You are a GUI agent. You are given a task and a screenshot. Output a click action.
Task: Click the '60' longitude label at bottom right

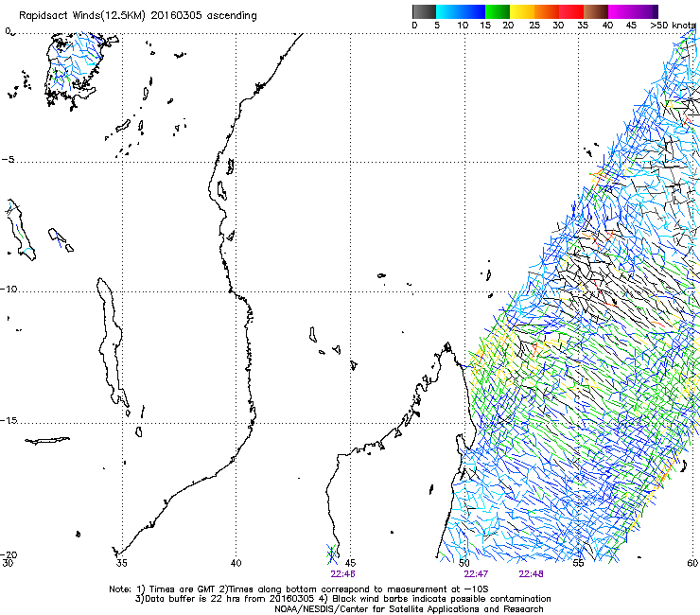click(x=692, y=563)
